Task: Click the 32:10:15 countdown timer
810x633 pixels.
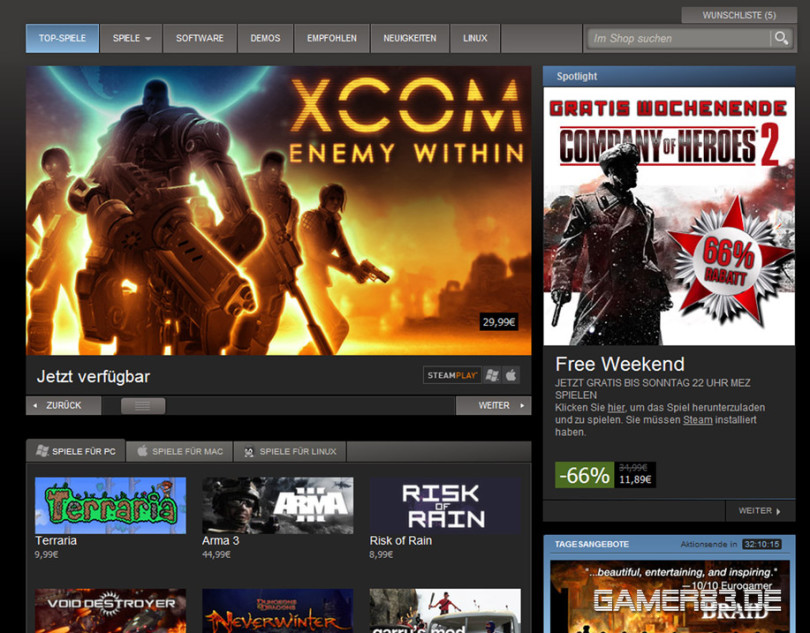Action: click(761, 544)
